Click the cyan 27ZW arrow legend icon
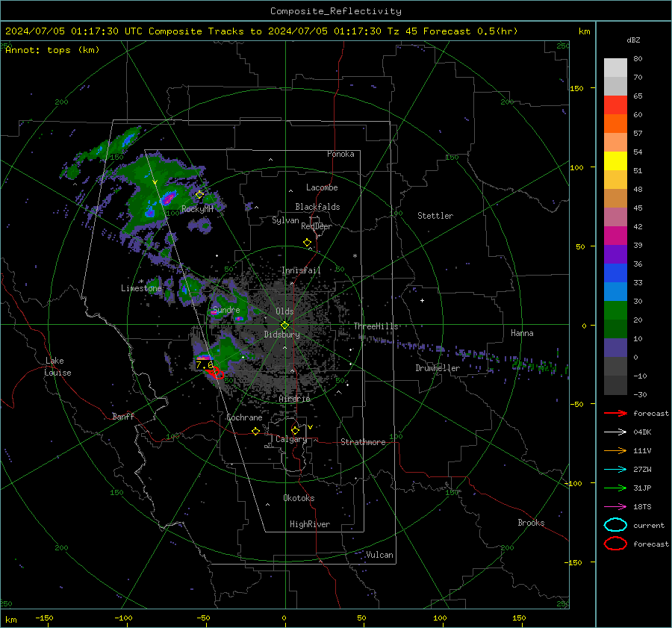The height and width of the screenshot is (628, 672). [x=615, y=470]
